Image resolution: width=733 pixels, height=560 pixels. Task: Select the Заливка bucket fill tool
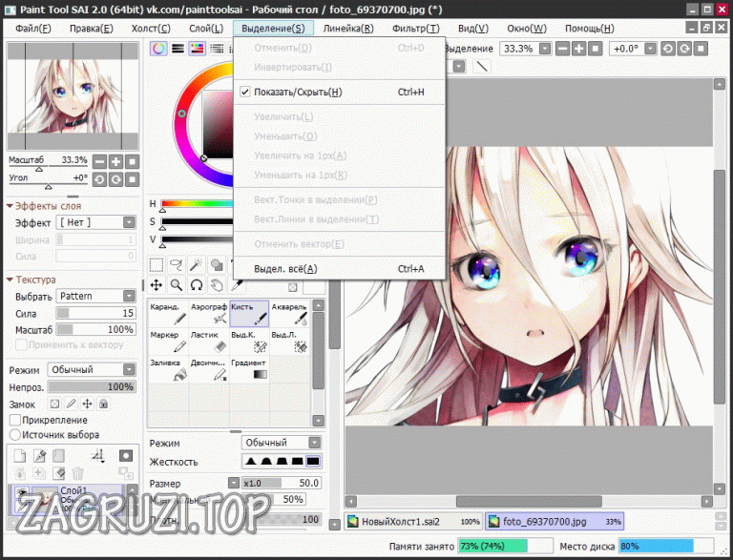click(x=167, y=369)
